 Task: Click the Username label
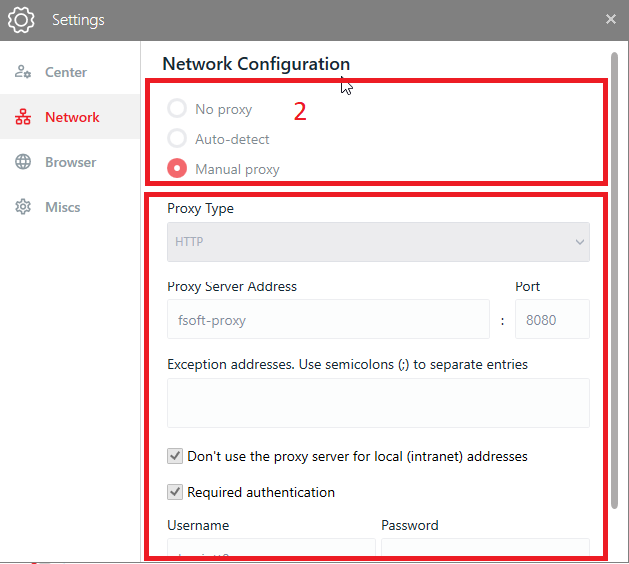click(x=198, y=525)
